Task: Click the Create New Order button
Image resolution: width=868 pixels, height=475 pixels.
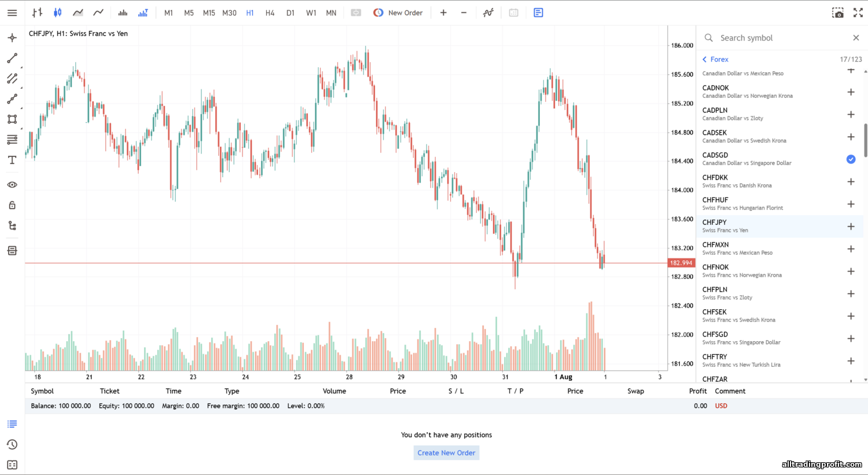Action: point(446,453)
